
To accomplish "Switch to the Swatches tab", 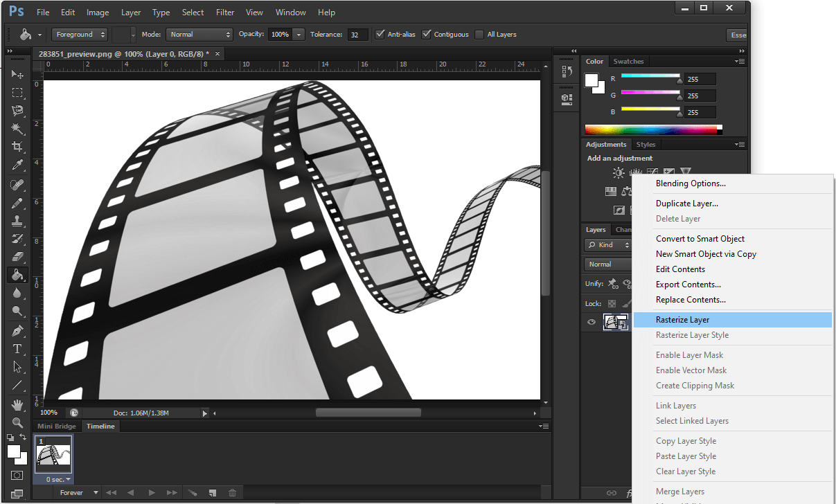I will click(x=628, y=61).
